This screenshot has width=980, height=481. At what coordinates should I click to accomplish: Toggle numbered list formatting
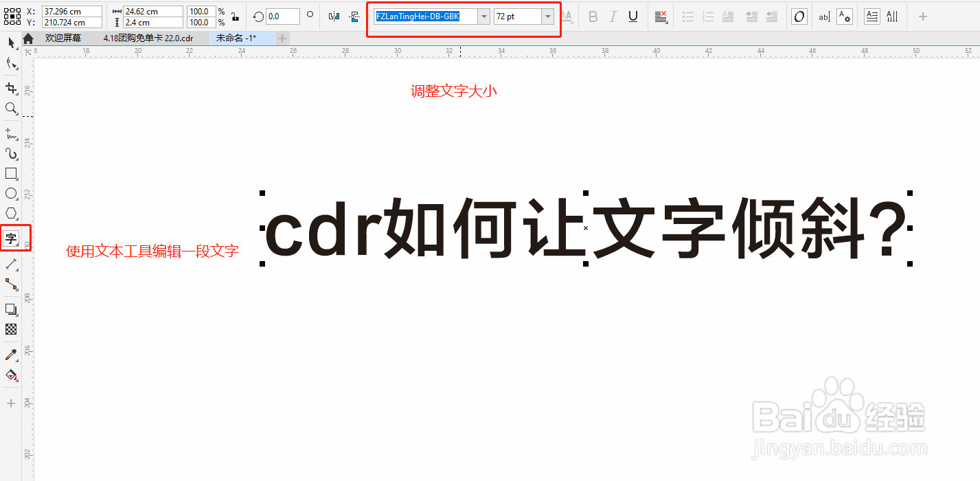(x=708, y=16)
